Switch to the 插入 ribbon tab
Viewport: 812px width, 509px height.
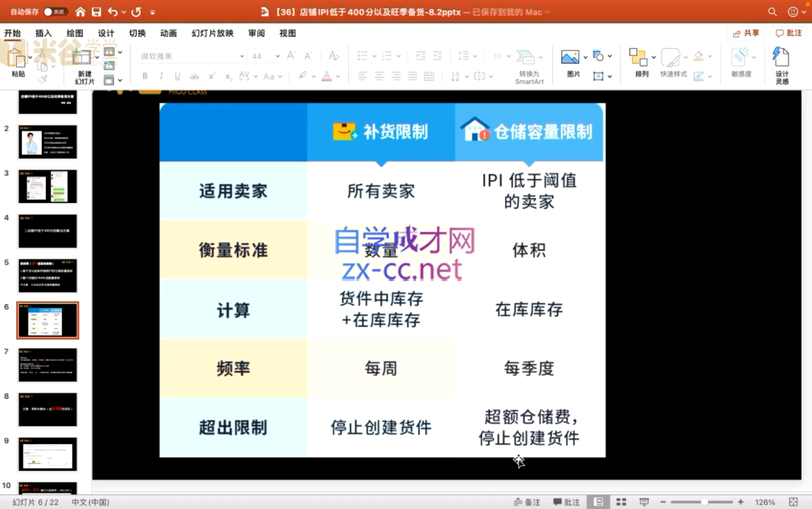pos(42,33)
